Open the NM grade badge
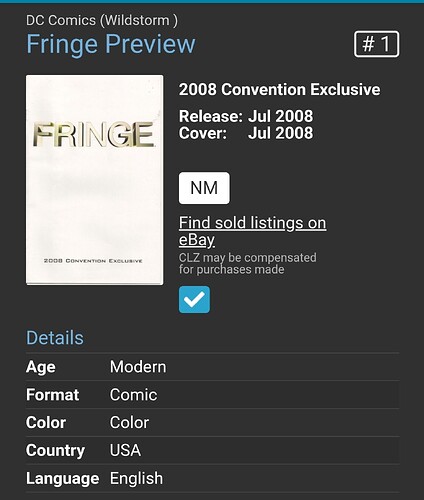This screenshot has width=424, height=500. [x=204, y=188]
